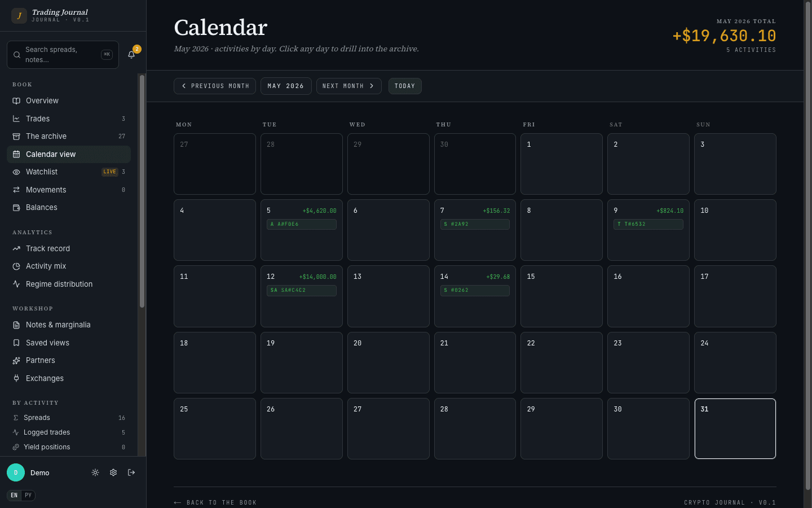Open the MAY 2026 month selector

286,86
